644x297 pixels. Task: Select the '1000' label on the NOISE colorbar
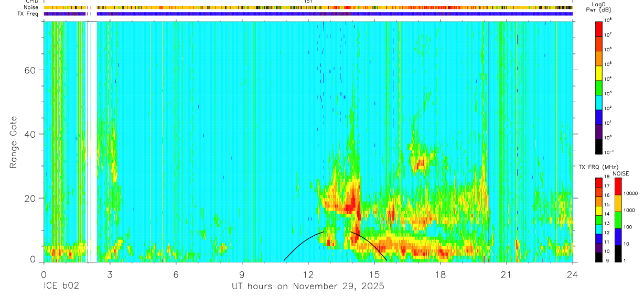tap(629, 210)
